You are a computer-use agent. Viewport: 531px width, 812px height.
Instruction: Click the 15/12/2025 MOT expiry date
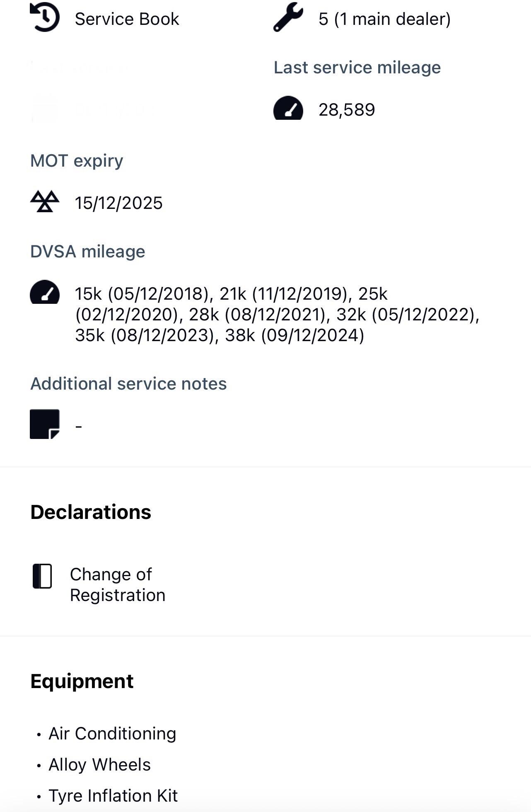click(118, 203)
